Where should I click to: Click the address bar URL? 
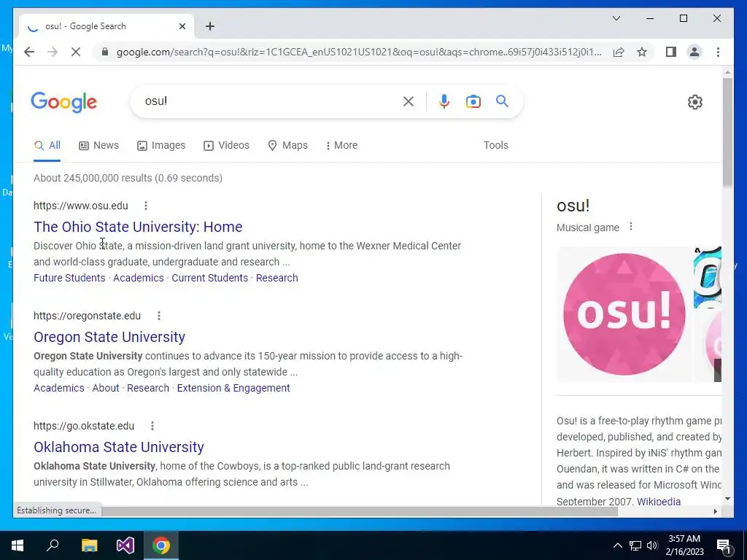[359, 52]
